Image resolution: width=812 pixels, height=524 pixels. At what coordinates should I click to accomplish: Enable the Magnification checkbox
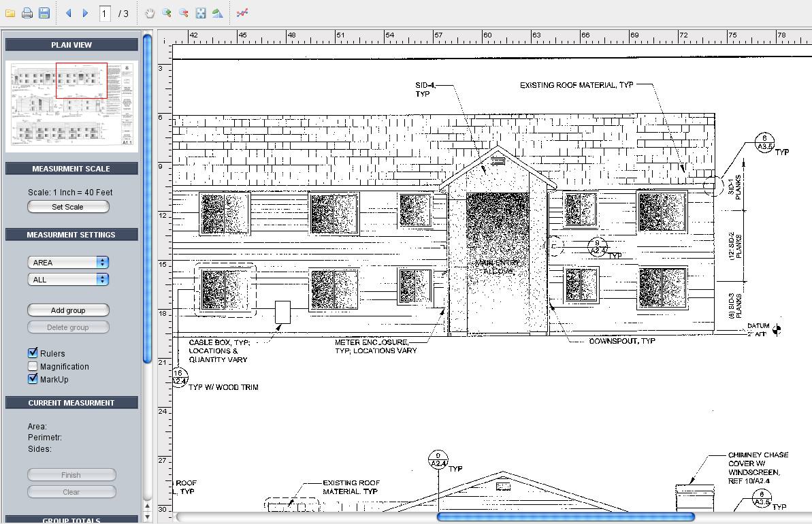click(x=31, y=366)
